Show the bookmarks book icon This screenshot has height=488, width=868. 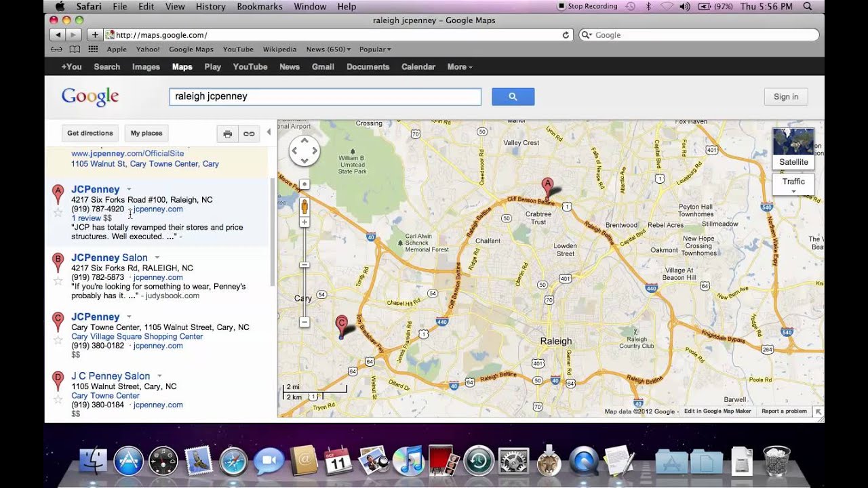click(75, 49)
